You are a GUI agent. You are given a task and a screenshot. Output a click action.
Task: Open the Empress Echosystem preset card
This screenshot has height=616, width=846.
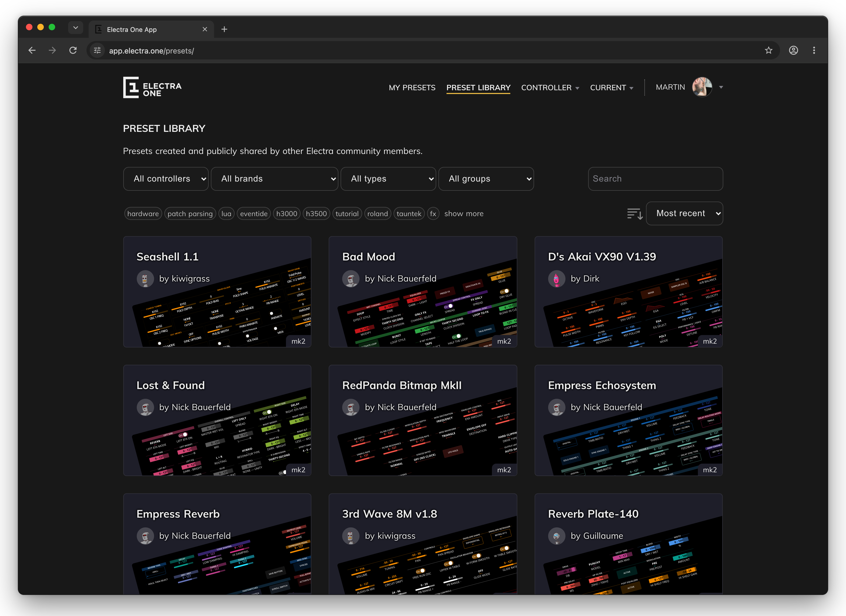[628, 420]
